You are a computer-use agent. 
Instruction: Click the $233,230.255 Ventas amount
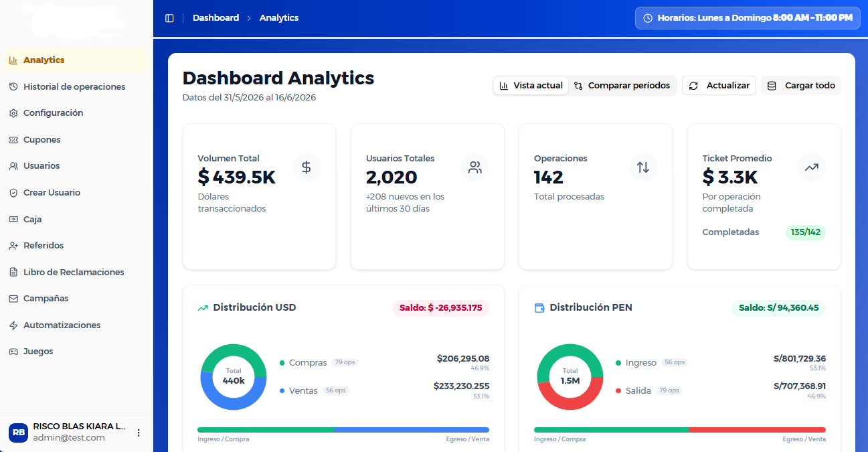[x=461, y=386]
